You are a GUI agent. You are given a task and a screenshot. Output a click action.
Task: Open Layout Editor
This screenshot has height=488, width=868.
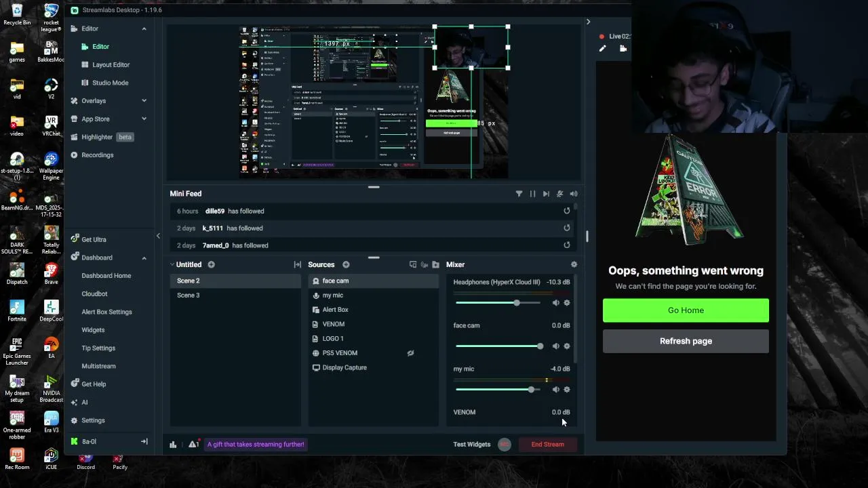(111, 64)
